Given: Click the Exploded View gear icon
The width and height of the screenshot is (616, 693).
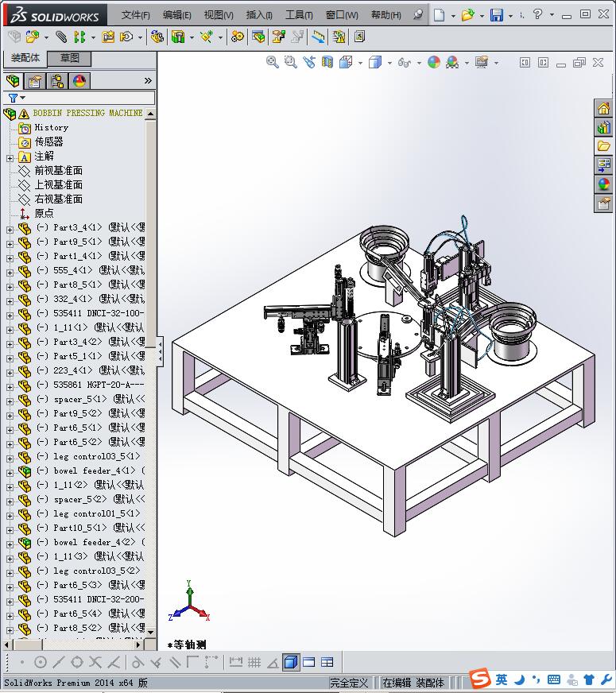Looking at the screenshot, I should 238,37.
